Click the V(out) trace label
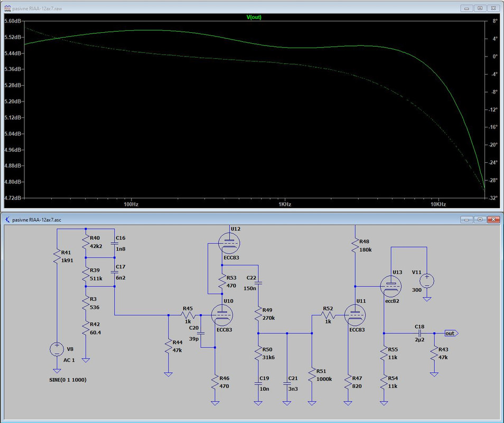The height and width of the screenshot is (423, 504). click(x=254, y=17)
